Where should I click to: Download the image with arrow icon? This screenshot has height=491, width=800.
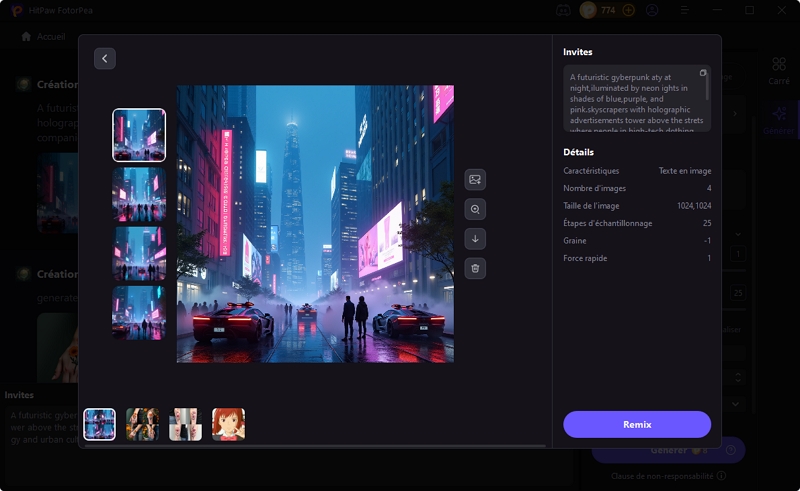[475, 238]
